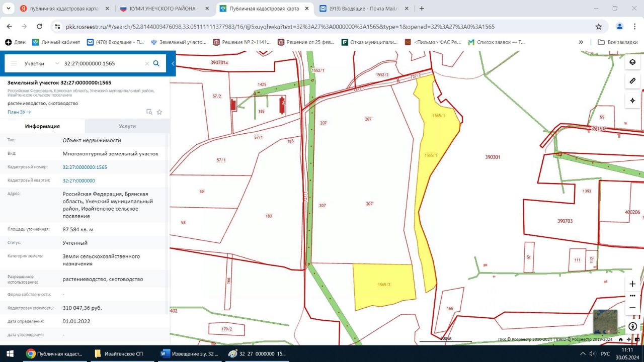
Task: Reset map orientation with compass
Action: coord(632,326)
